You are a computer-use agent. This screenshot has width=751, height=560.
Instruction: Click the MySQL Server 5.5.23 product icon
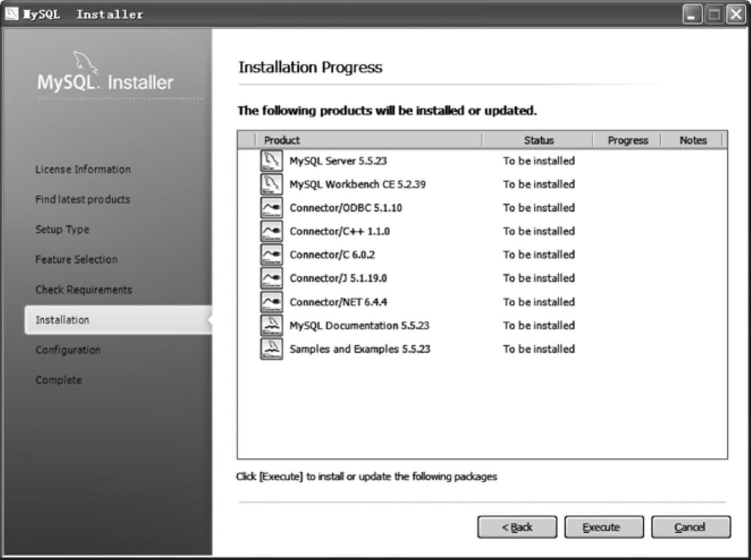[x=271, y=160]
